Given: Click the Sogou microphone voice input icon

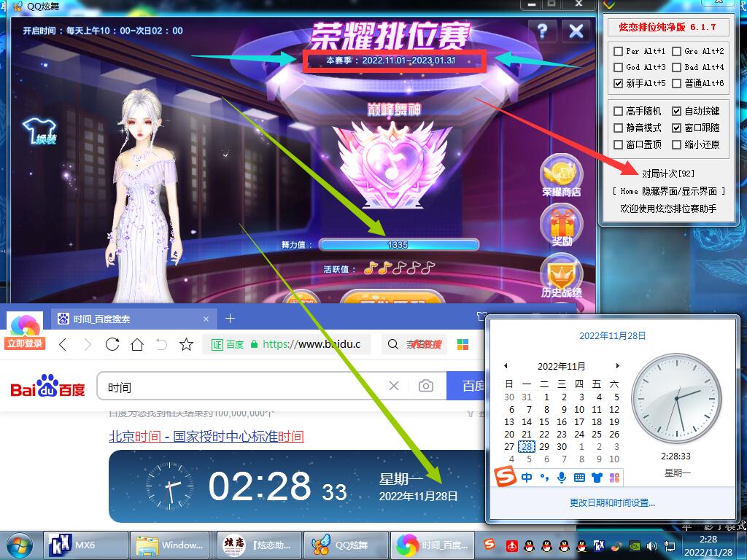Looking at the screenshot, I should click(x=562, y=477).
